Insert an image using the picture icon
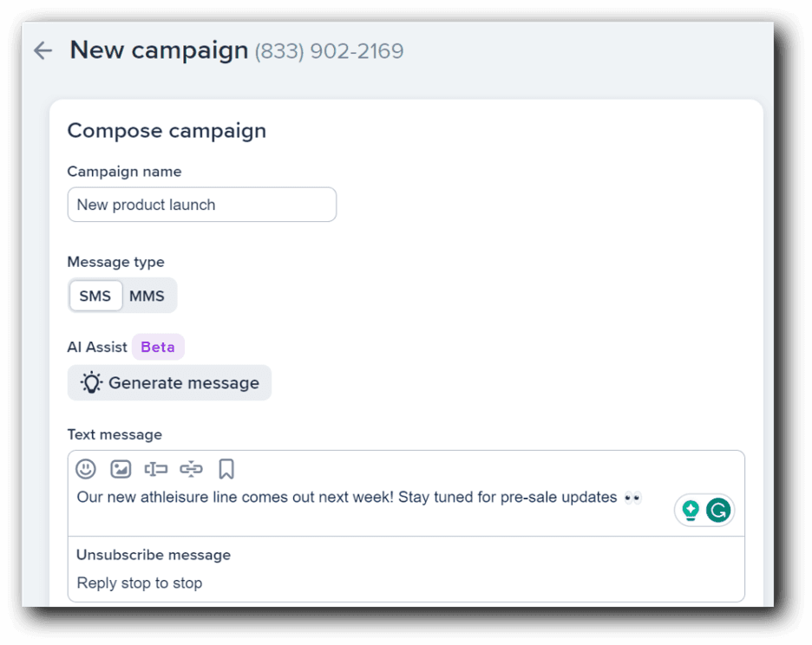812x645 pixels. click(121, 469)
